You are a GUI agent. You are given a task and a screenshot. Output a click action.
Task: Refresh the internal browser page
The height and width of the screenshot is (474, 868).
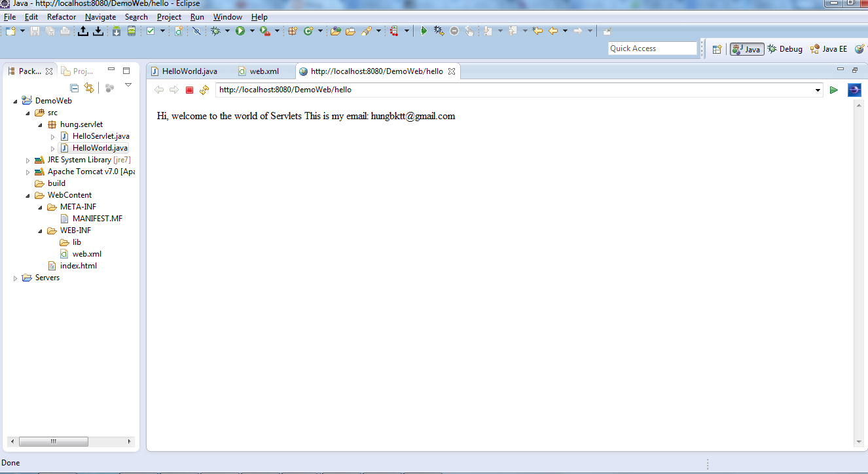(204, 90)
